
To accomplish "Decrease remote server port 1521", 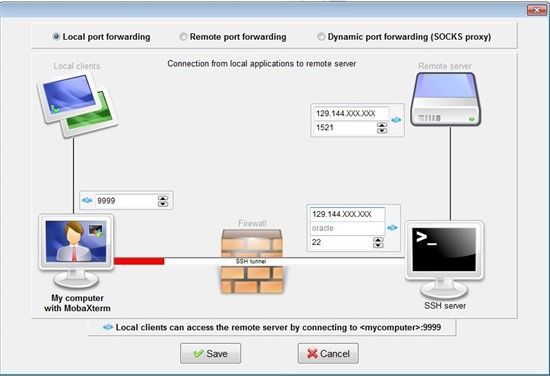I will pos(382,131).
